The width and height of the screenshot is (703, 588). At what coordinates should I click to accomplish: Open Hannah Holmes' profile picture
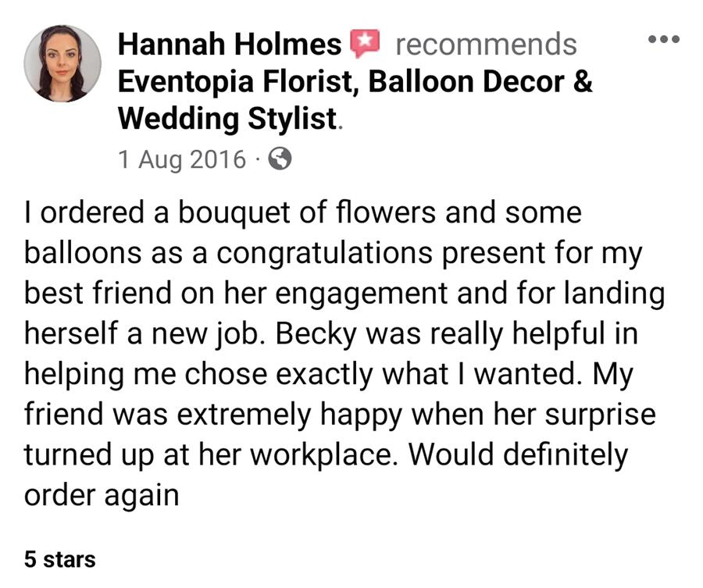[62, 63]
